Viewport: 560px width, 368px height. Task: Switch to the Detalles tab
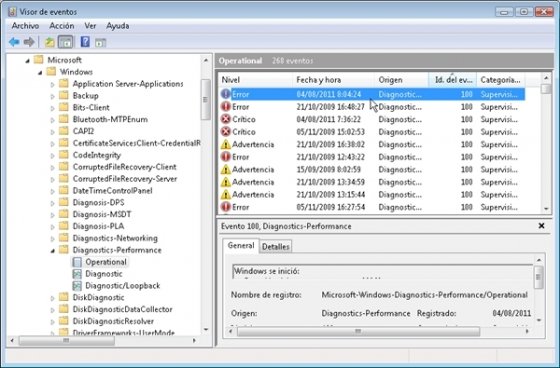pyautogui.click(x=276, y=247)
